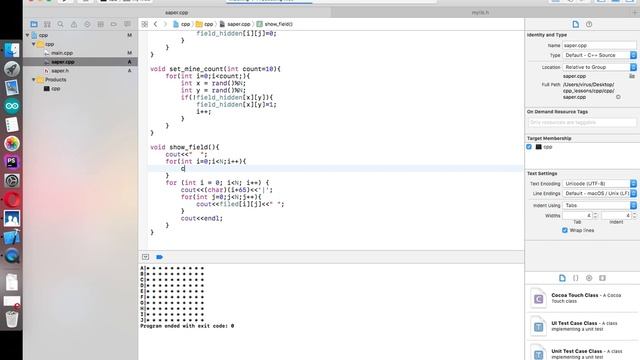
Task: Reveal saper.cpp location folder icon in inspector
Action: tap(632, 76)
